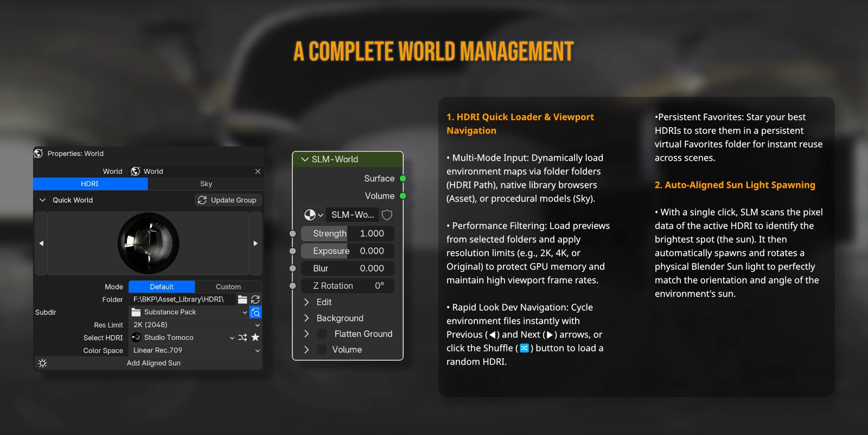Click "2. Auto-Aligned Sun Light Spawning" heading

[735, 185]
